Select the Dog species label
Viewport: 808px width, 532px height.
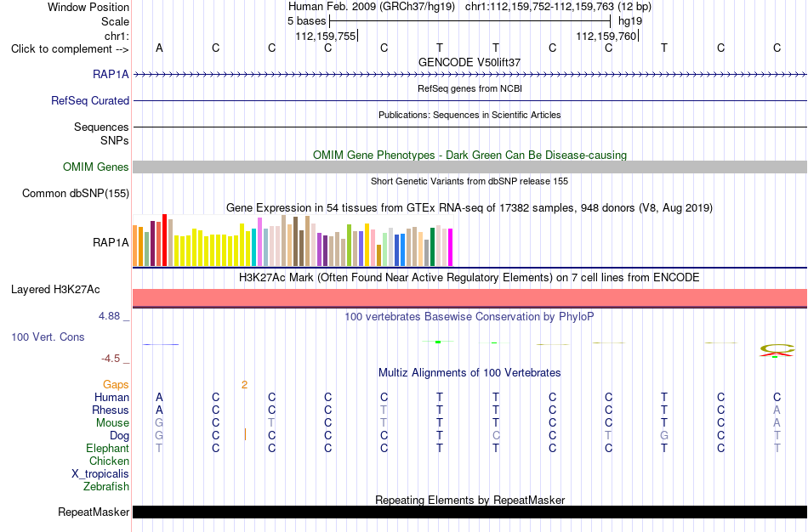[120, 436]
